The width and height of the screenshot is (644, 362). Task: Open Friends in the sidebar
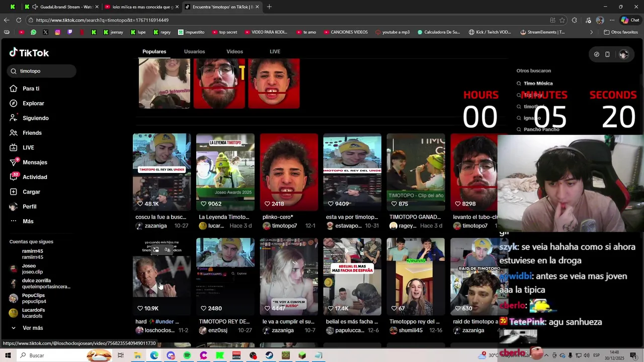(32, 133)
